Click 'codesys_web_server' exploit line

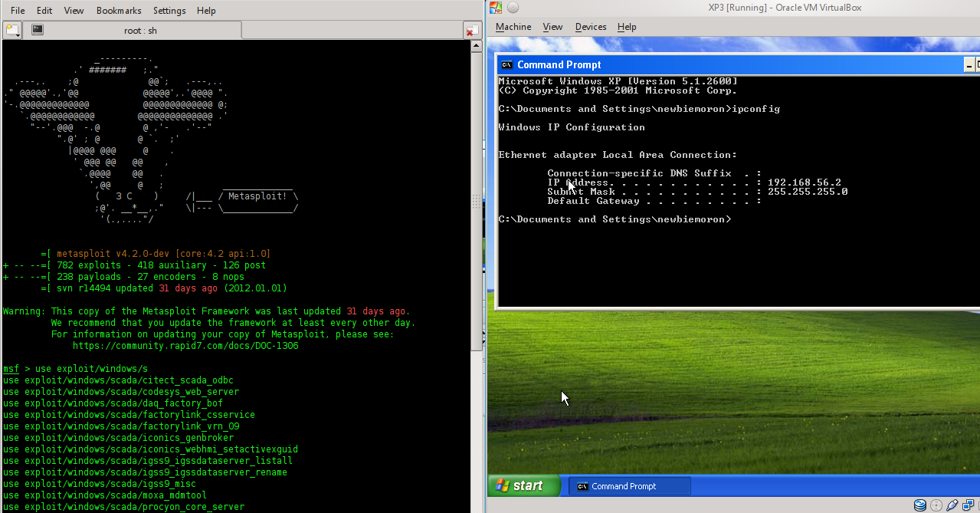pyautogui.click(x=121, y=392)
